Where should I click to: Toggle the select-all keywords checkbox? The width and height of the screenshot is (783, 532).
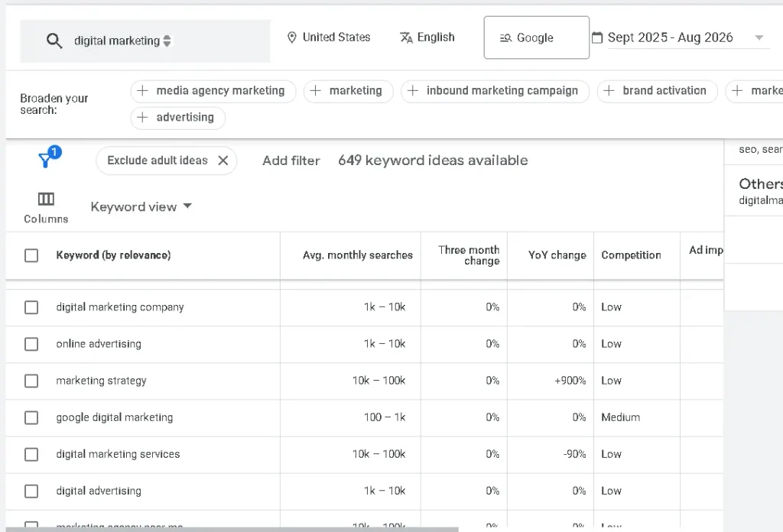[x=31, y=255]
